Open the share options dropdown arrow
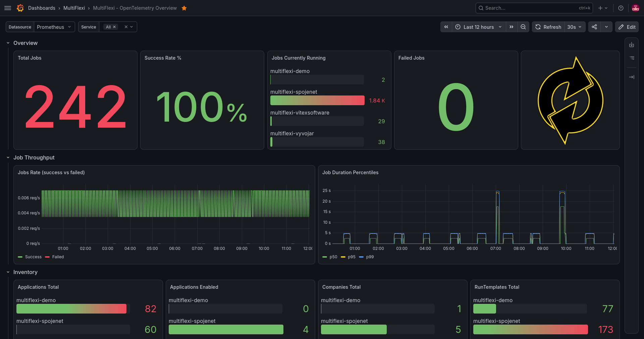Screen dimensions: 644x339 coord(606,27)
